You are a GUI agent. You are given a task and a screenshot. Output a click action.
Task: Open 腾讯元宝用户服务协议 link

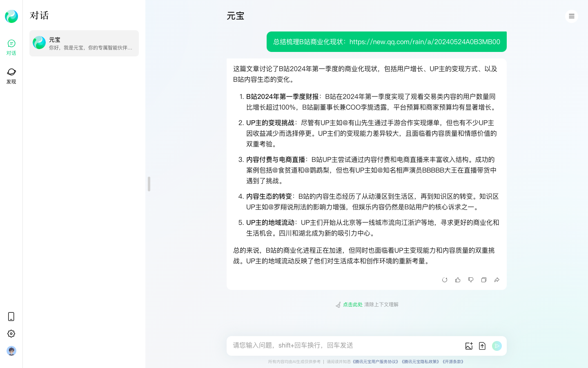(375, 362)
